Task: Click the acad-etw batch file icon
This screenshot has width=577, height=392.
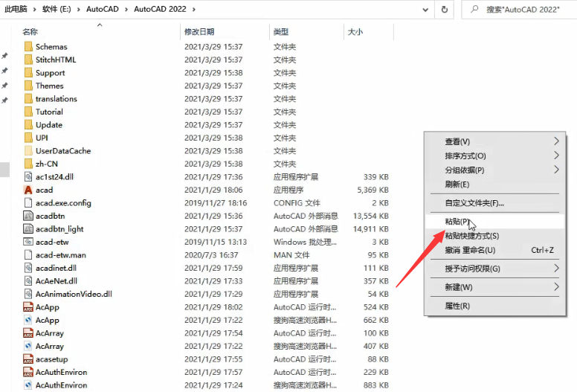Action: [x=28, y=242]
